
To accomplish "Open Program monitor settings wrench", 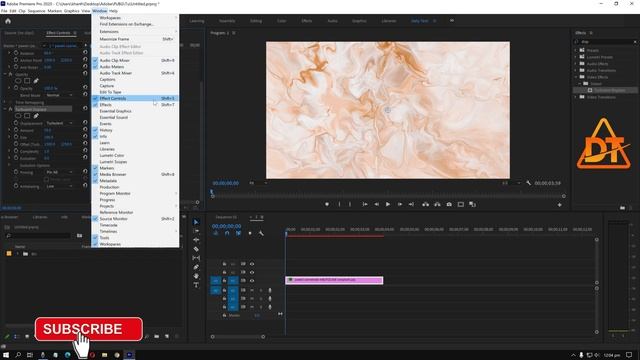I will 529,183.
